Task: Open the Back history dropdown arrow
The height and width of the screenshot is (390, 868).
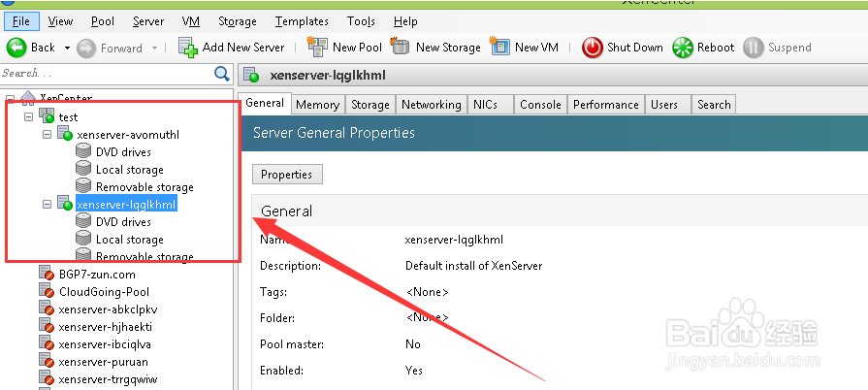Action: click(67, 49)
